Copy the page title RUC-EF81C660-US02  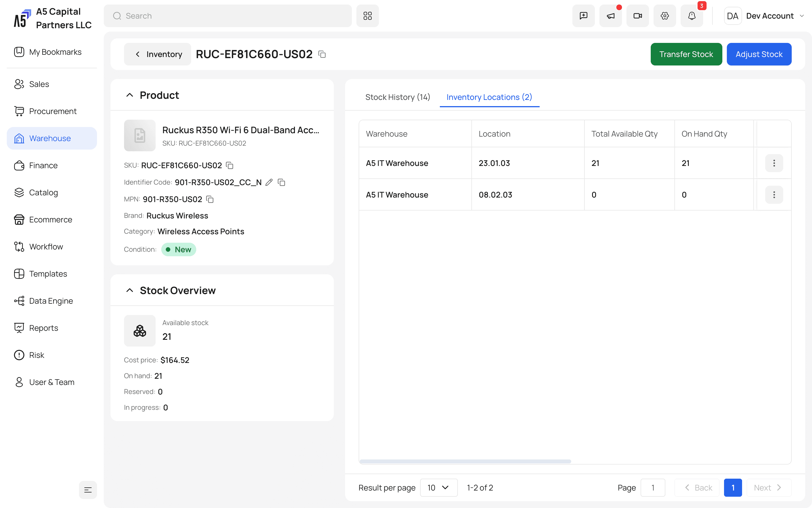point(322,54)
